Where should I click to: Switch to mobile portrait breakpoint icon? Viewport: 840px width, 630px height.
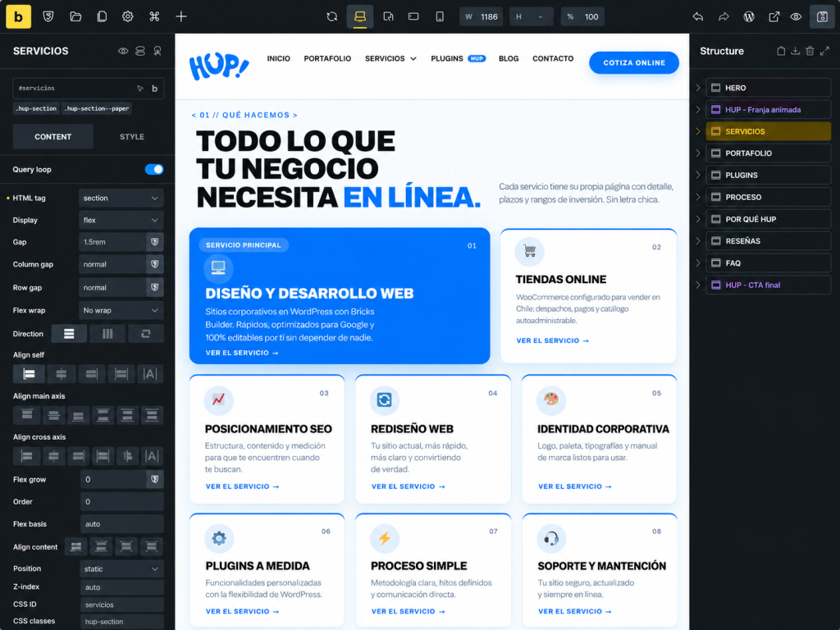(440, 16)
